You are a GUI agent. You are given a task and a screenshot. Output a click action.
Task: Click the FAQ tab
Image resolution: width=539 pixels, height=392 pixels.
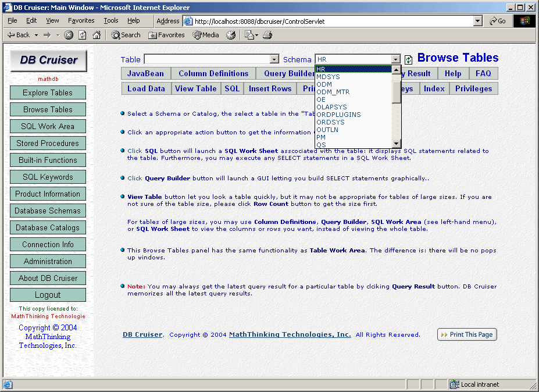coord(483,74)
